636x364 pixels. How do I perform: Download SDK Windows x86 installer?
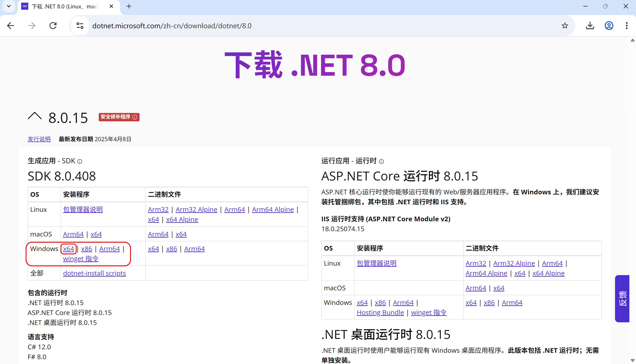(87, 249)
